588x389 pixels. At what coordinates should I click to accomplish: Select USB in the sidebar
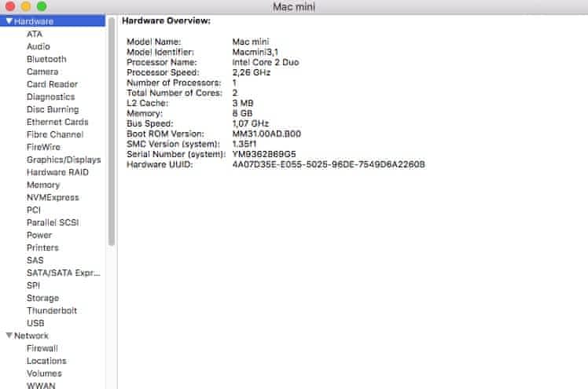[35, 323]
